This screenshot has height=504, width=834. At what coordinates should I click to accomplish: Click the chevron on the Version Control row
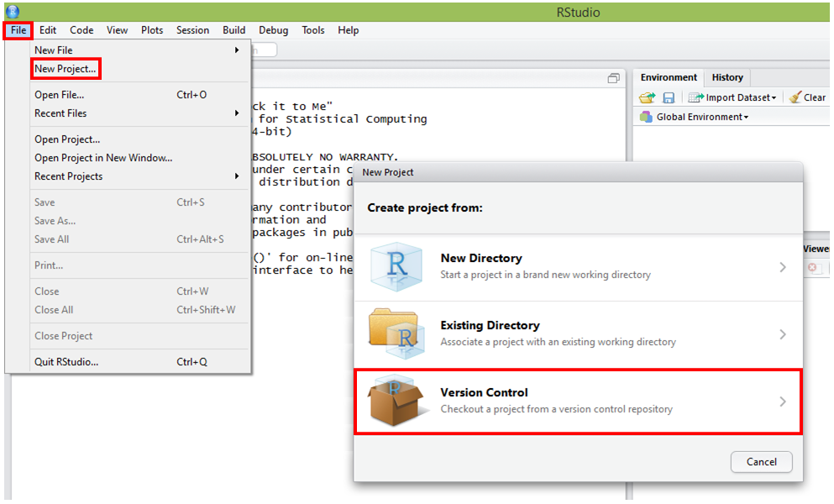click(x=783, y=402)
